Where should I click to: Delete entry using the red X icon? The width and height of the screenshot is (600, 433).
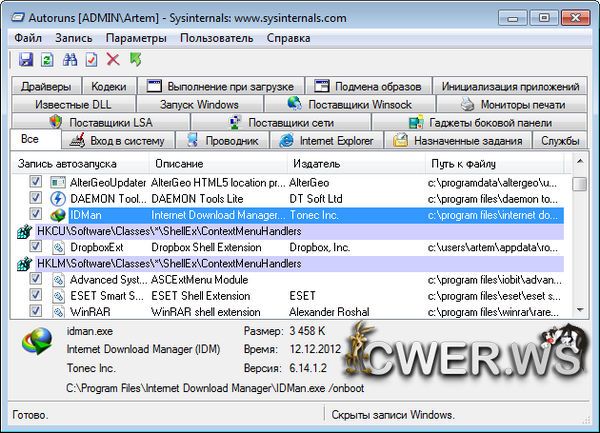point(113,61)
